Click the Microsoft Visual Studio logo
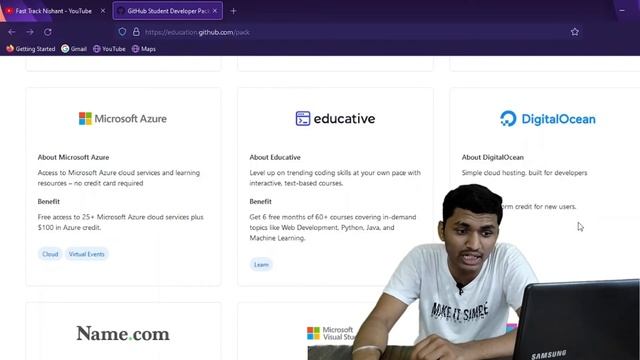Image resolution: width=640 pixels, height=360 pixels. 331,333
